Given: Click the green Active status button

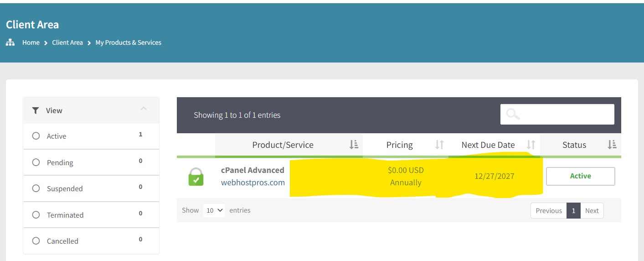Looking at the screenshot, I should click(x=580, y=176).
